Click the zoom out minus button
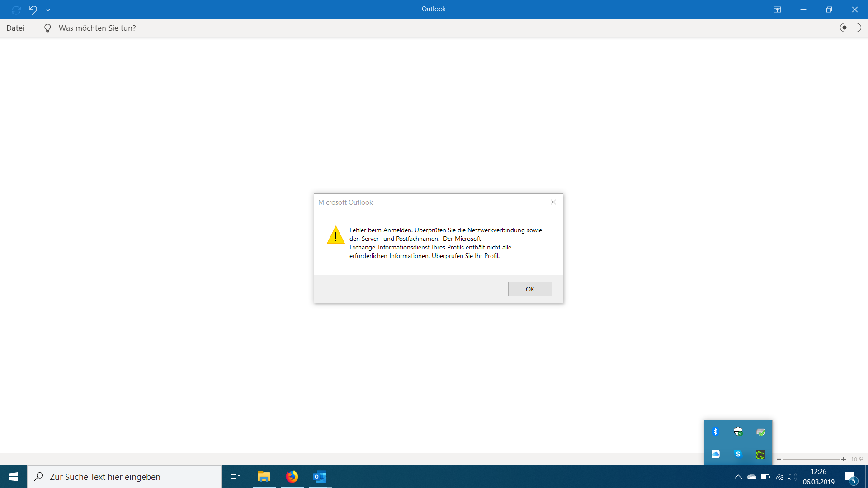This screenshot has height=488, width=868. pyautogui.click(x=779, y=459)
